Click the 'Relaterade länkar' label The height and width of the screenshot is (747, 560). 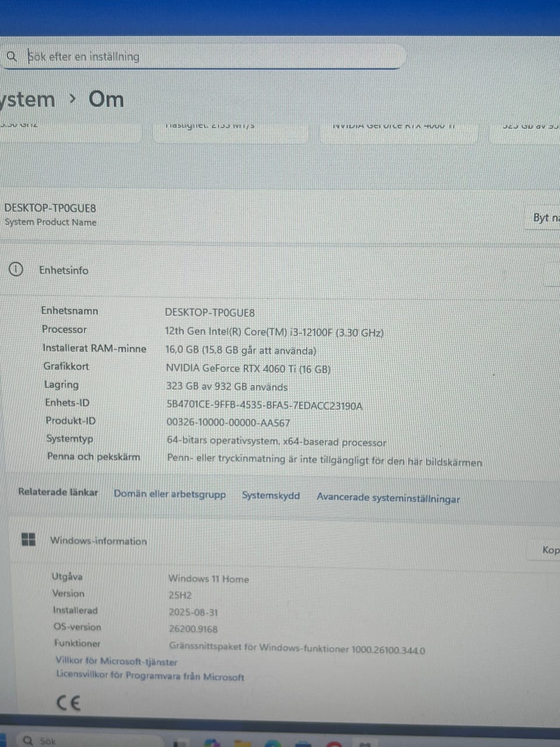click(x=58, y=492)
